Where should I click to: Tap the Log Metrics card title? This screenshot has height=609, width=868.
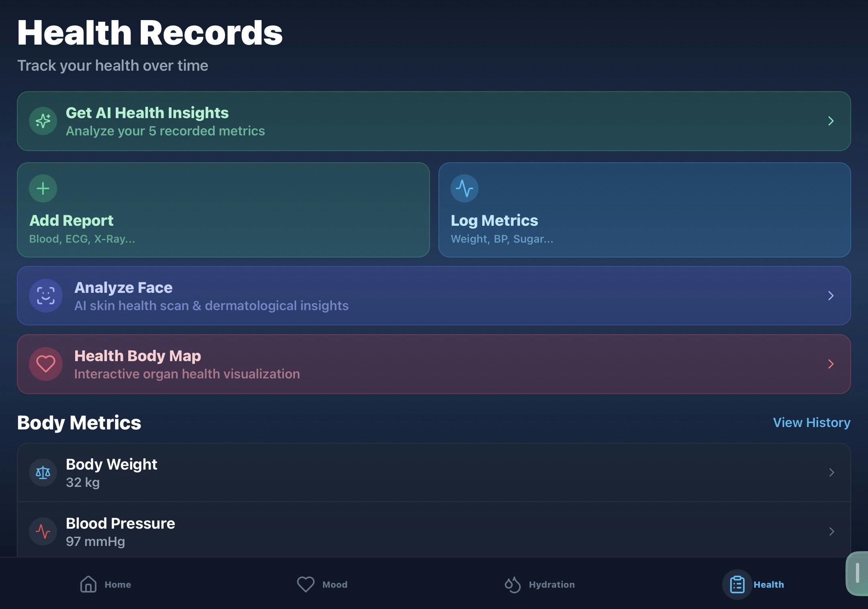pyautogui.click(x=494, y=221)
